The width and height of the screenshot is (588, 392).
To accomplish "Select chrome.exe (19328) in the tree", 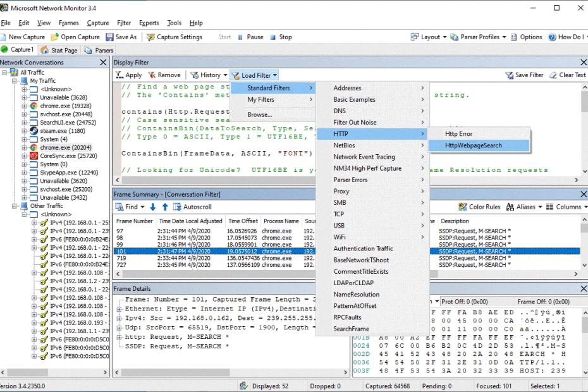I will coord(66,106).
